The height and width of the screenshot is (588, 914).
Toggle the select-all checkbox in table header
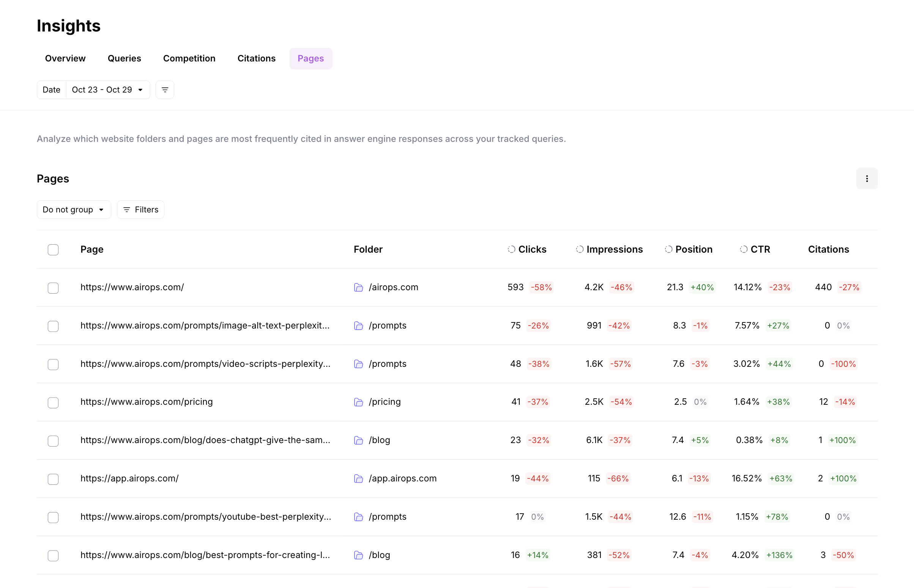coord(53,250)
